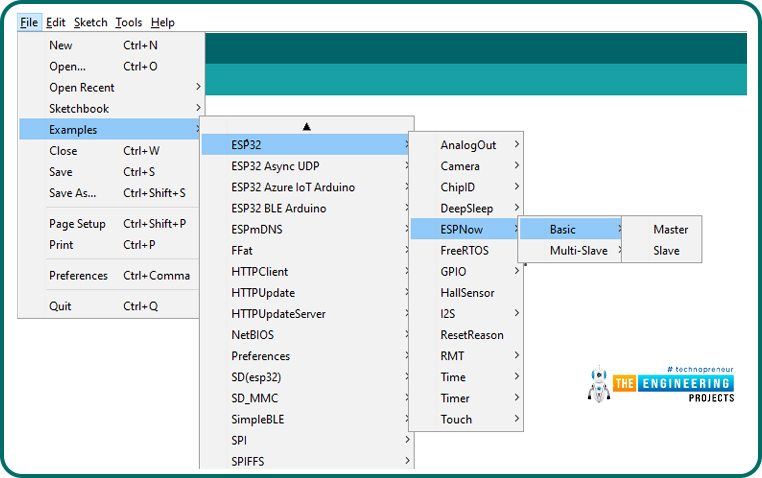This screenshot has width=762, height=478.
Task: Open the Time examples submenu
Action: (x=466, y=377)
